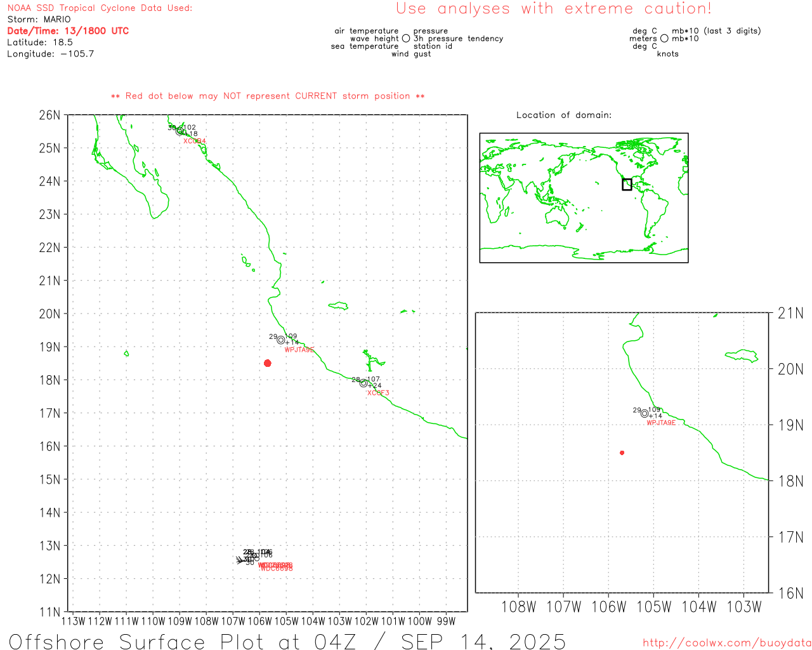Click the 'sea temperature' legend label
The image size is (812, 650).
(x=365, y=46)
